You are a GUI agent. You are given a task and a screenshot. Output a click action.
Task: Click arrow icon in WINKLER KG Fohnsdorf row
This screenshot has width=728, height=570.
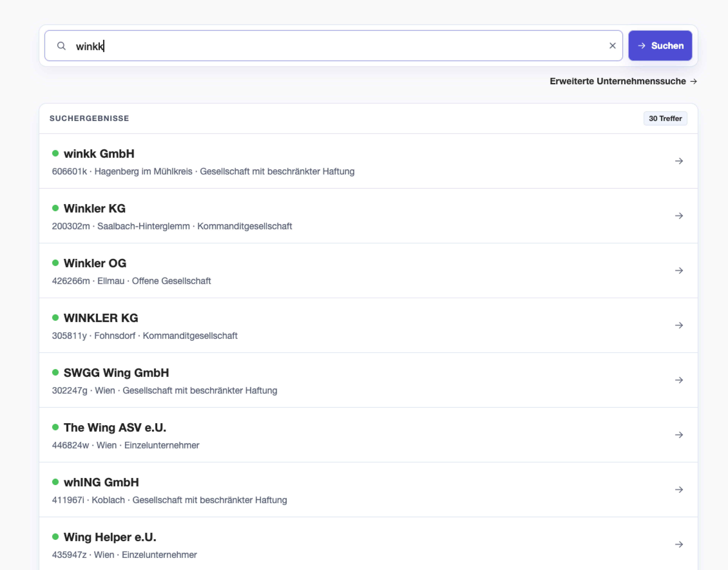pos(679,325)
